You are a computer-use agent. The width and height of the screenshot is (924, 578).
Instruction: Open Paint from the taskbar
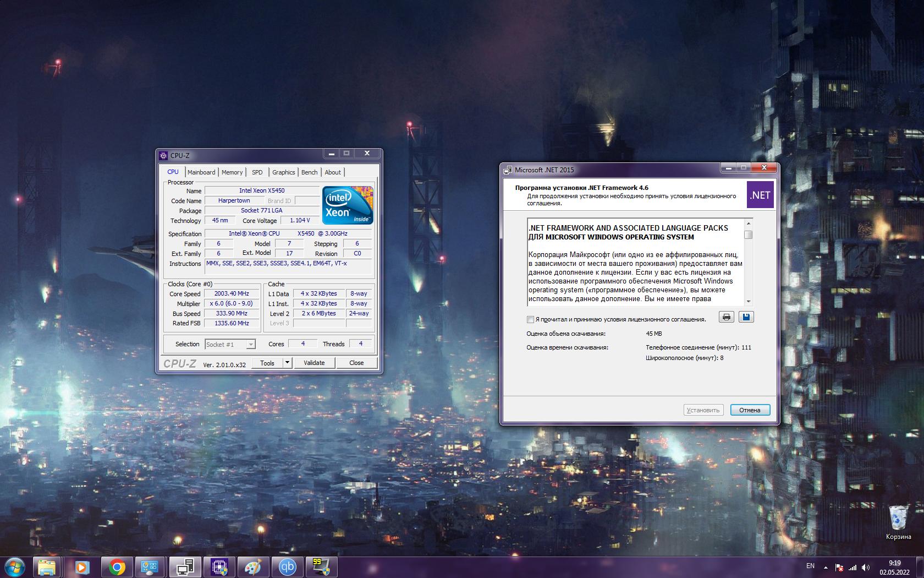pos(253,567)
